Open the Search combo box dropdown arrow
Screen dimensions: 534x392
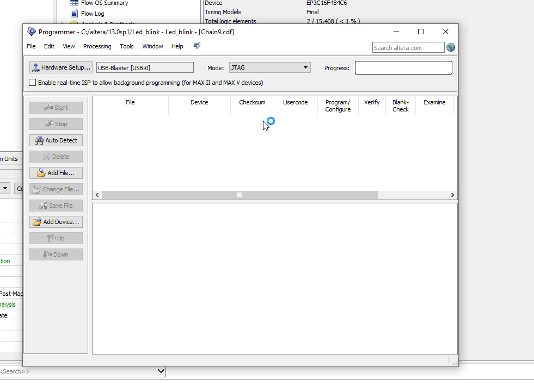click(x=161, y=371)
